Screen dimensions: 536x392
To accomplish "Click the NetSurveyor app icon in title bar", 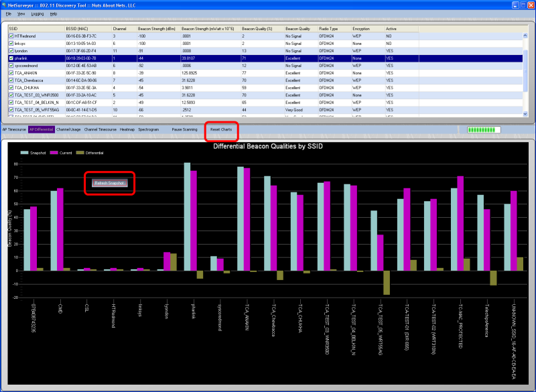I will (3, 5).
